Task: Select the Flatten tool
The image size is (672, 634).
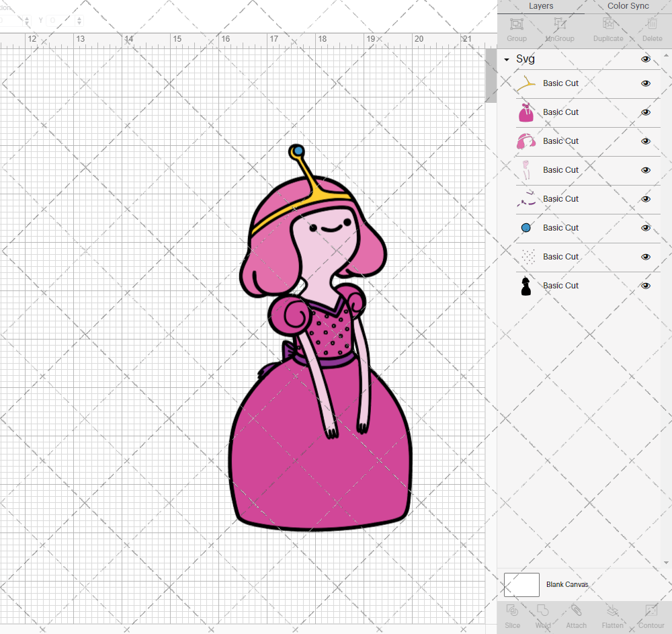Action: click(612, 611)
